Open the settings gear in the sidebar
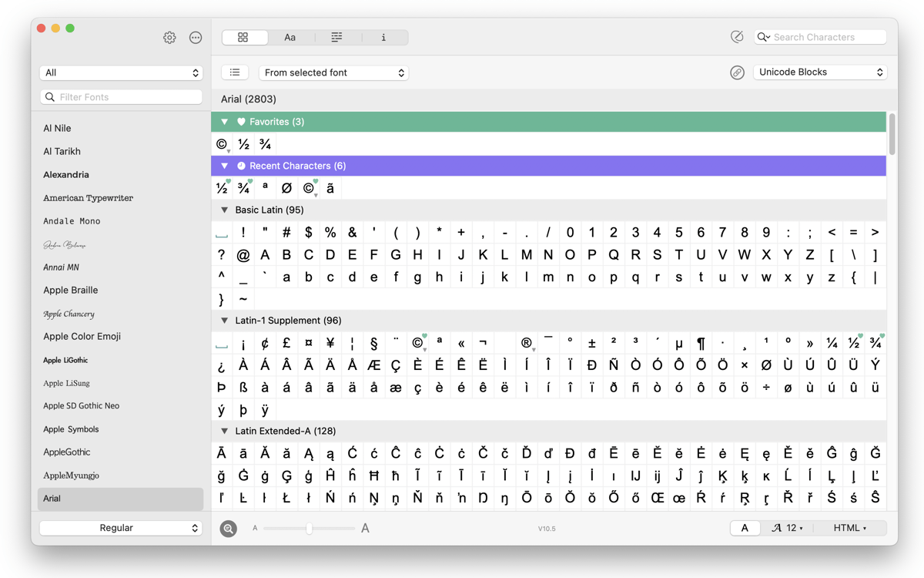The image size is (924, 578). tap(169, 38)
